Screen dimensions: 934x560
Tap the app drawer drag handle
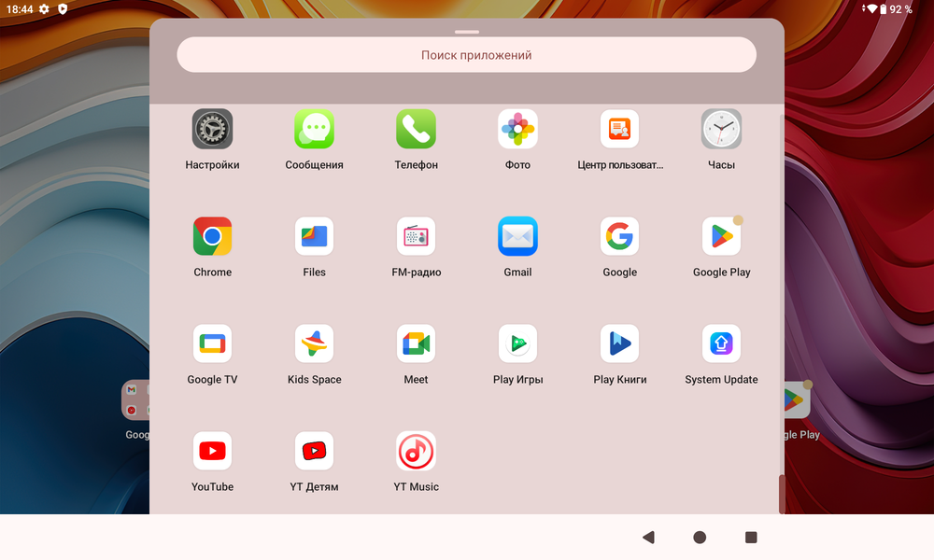(466, 32)
